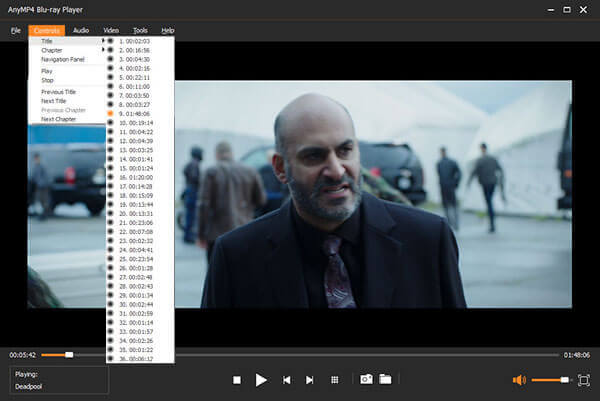Open the Tools menu
600x401 pixels.
click(x=140, y=30)
